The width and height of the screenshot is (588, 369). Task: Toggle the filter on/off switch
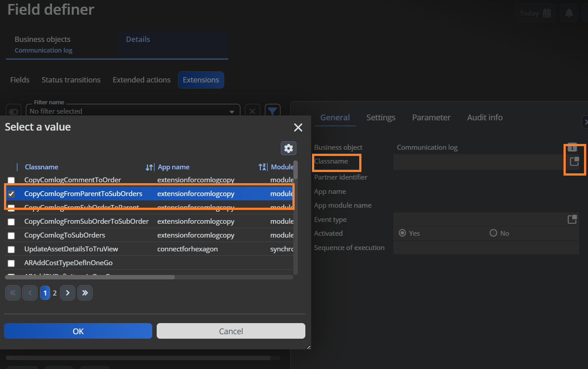pos(14,111)
